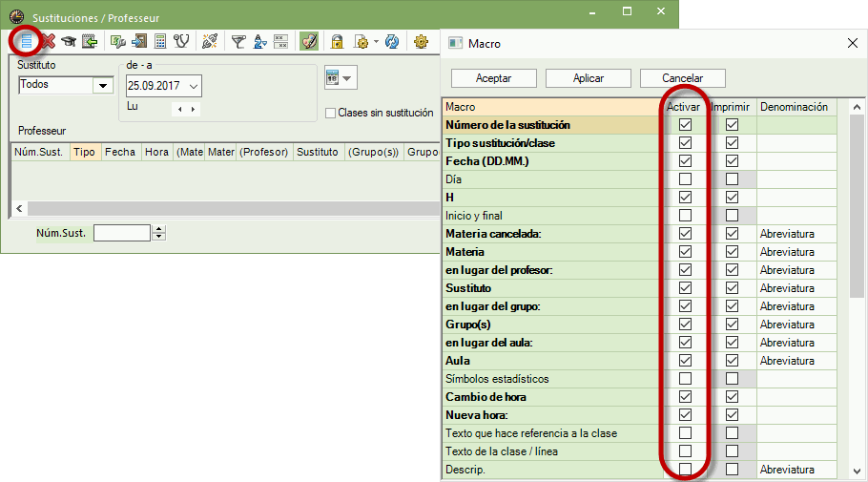Viewport: 868px width, 482px height.
Task: Click the door with arrow icon
Action: pyautogui.click(x=139, y=41)
